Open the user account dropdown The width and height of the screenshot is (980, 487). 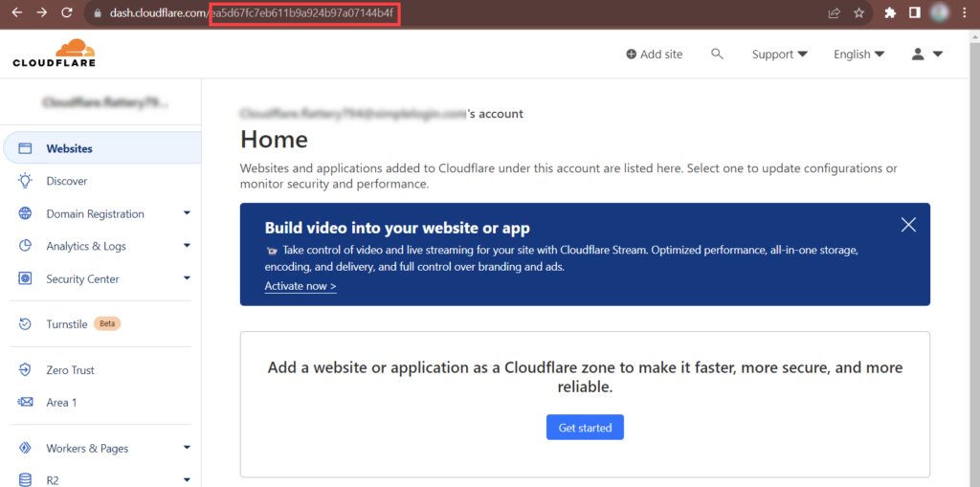926,55
